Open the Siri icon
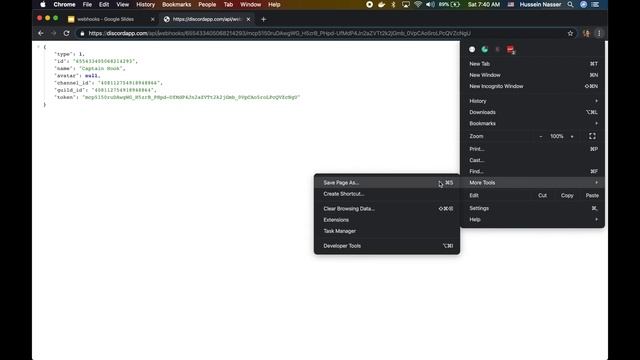 tap(583, 4)
